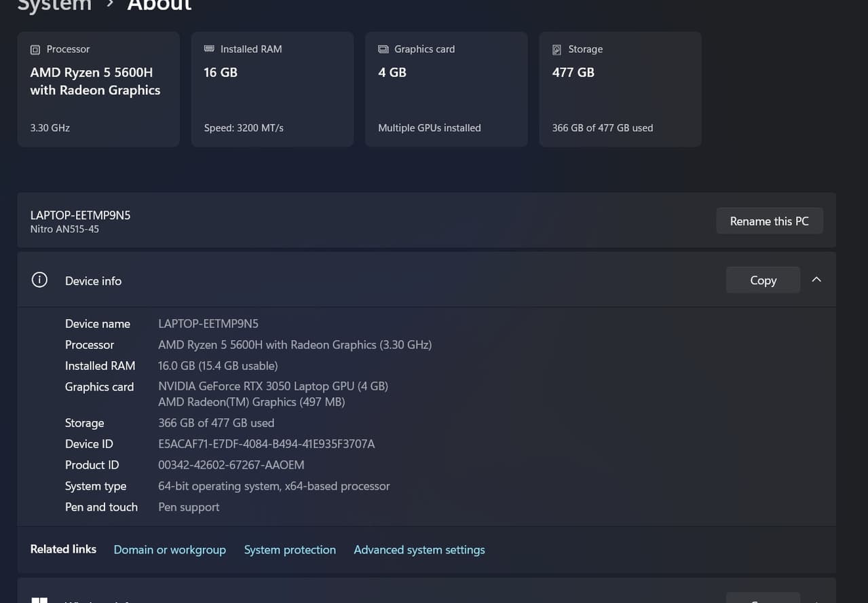Click NVIDIA GeForce RTX 3050 Laptop GPU text

point(273,386)
